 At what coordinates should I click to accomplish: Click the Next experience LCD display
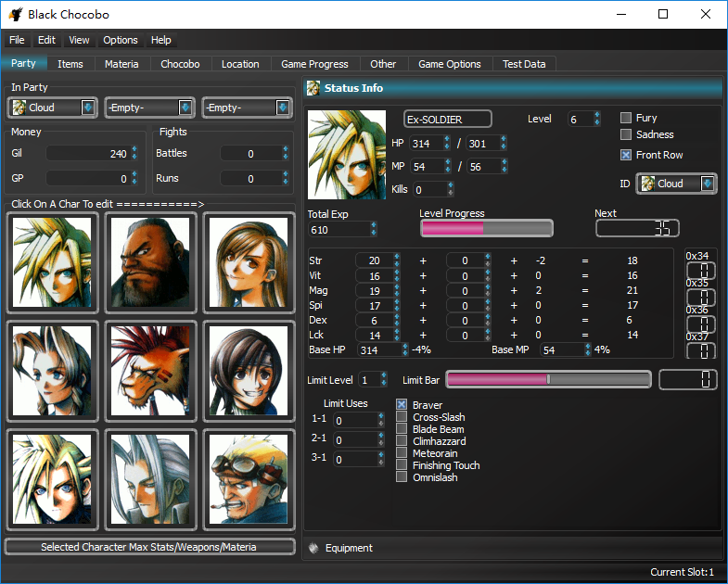click(x=637, y=228)
